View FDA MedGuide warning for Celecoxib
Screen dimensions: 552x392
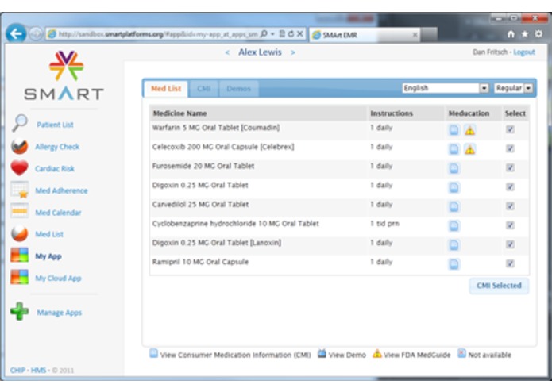coord(469,149)
